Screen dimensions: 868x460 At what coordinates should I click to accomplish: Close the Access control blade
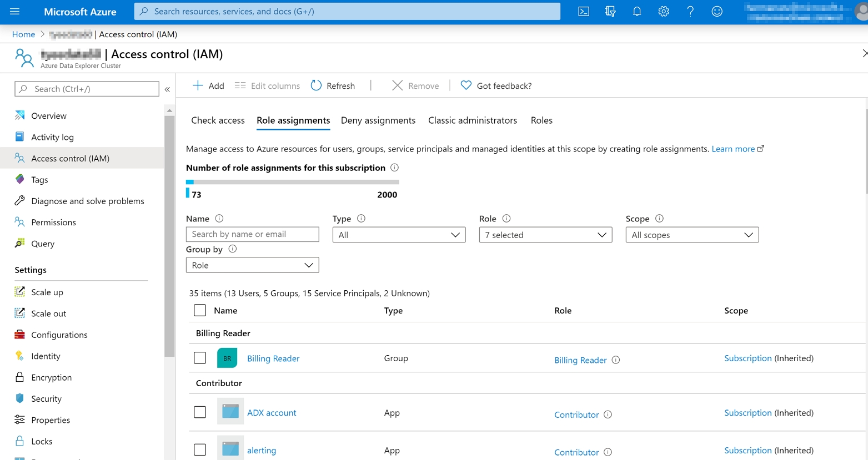coord(864,54)
